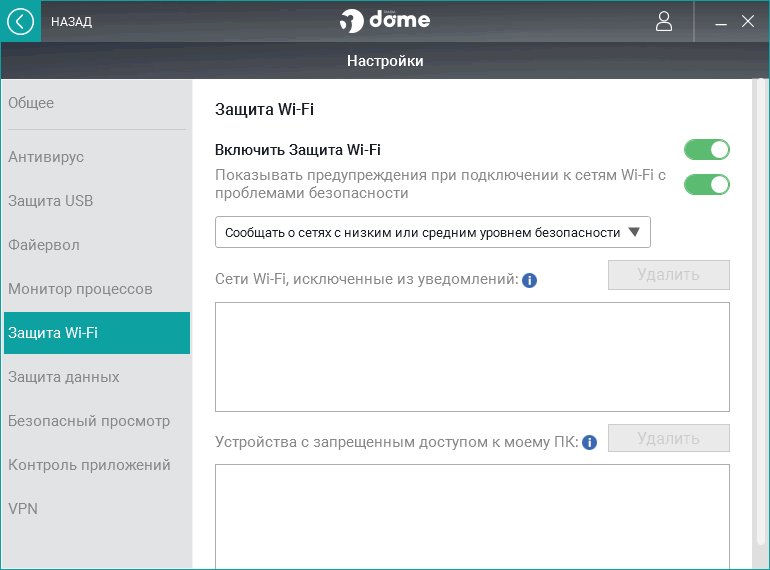Click the back arrow icon

tap(20, 21)
